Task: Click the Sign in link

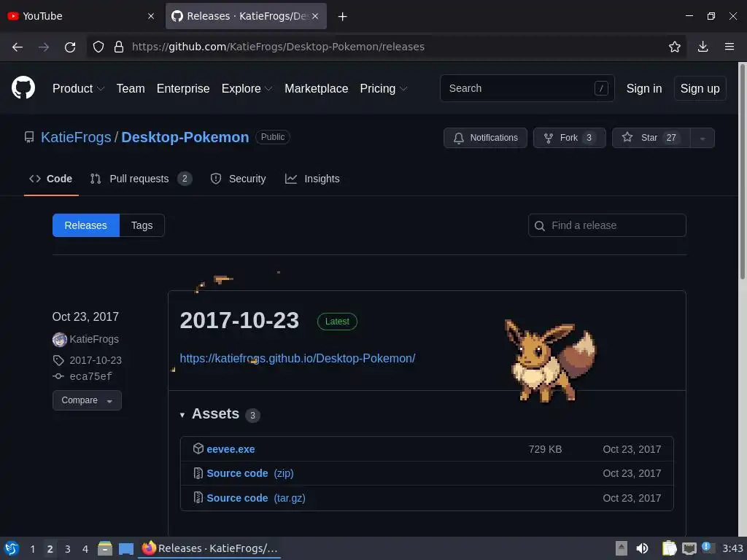Action: click(x=643, y=88)
